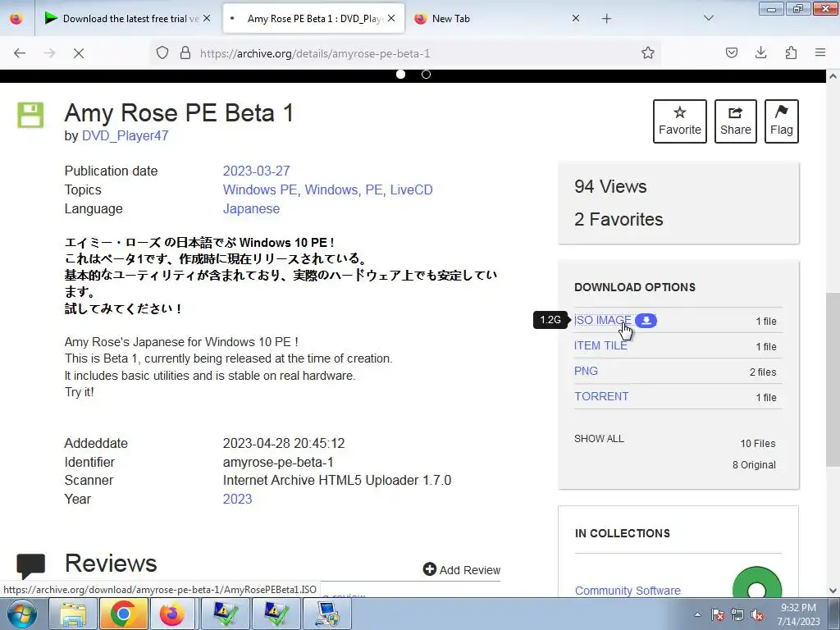Click the ISO IMAGE download link
The width and height of the screenshot is (840, 630).
click(602, 321)
